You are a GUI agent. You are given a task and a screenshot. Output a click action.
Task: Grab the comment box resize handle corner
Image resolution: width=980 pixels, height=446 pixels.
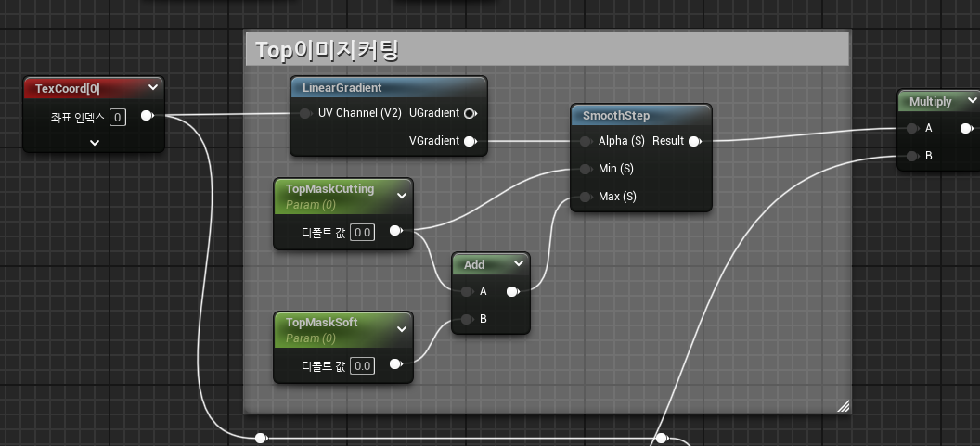tap(844, 406)
